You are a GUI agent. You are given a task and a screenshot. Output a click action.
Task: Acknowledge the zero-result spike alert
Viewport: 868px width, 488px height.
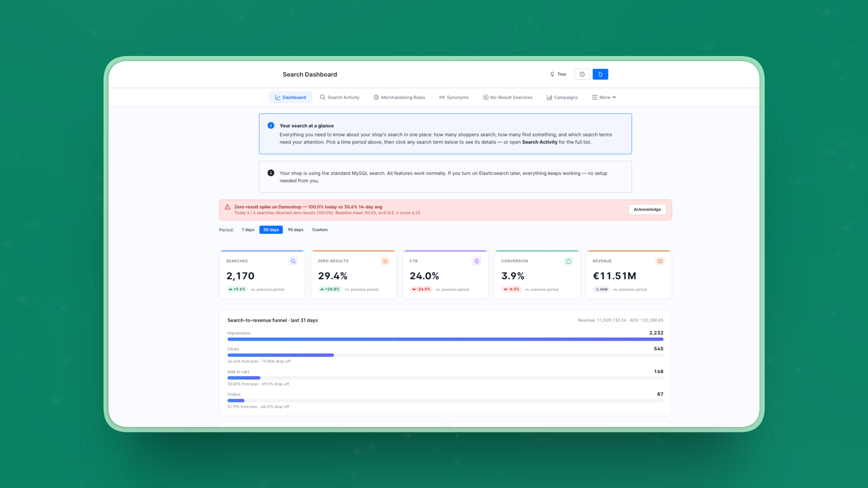647,209
